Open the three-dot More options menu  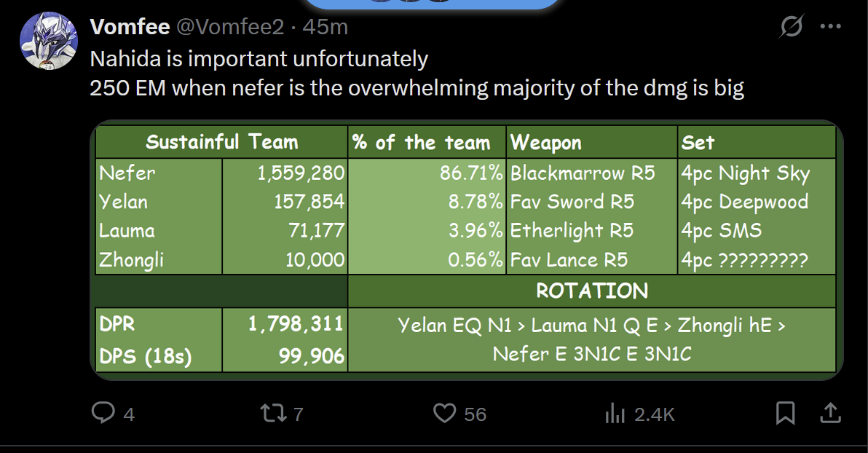pos(830,28)
